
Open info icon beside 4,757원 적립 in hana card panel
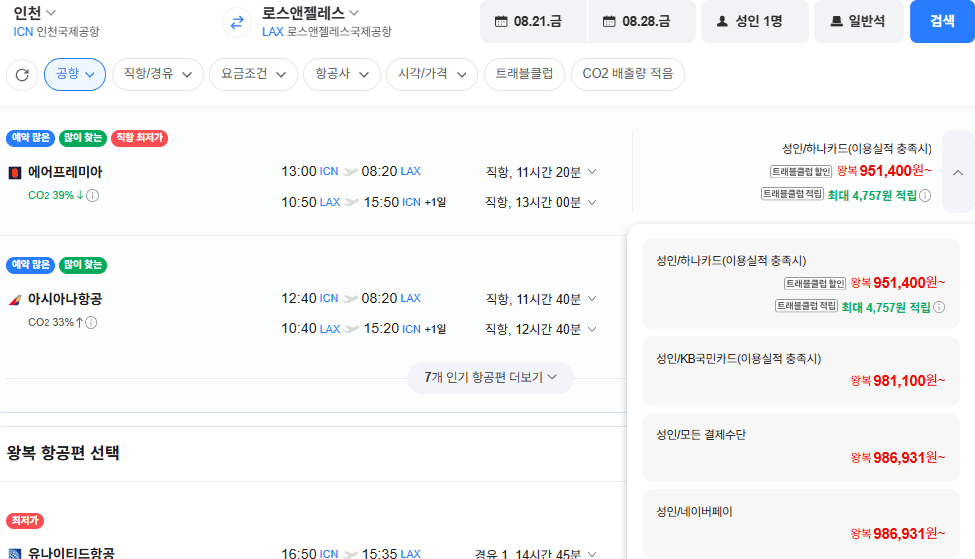point(939,307)
